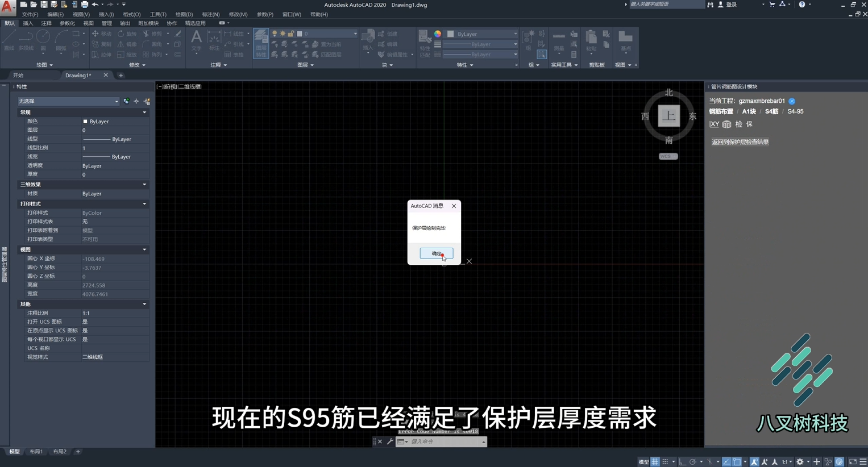Collapse the View (视图) properties section

[x=144, y=250]
